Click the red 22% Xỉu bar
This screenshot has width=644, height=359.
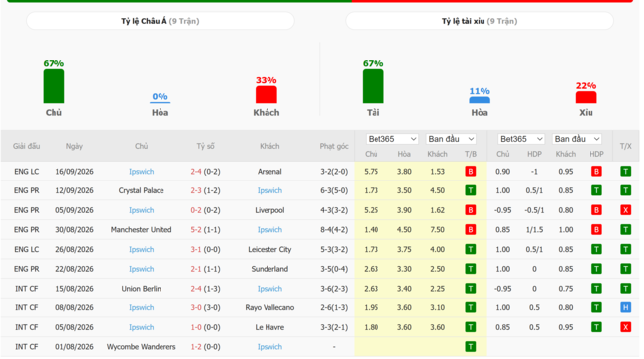(586, 97)
